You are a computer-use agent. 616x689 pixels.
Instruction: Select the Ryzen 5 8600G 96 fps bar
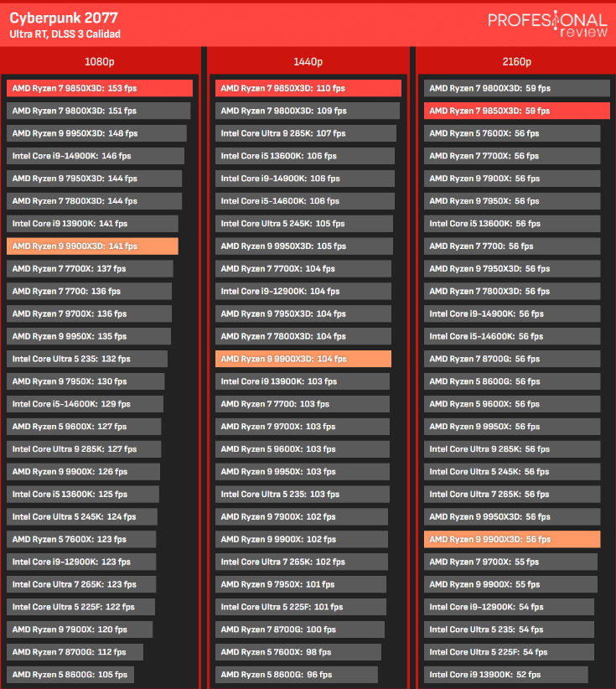click(x=297, y=675)
